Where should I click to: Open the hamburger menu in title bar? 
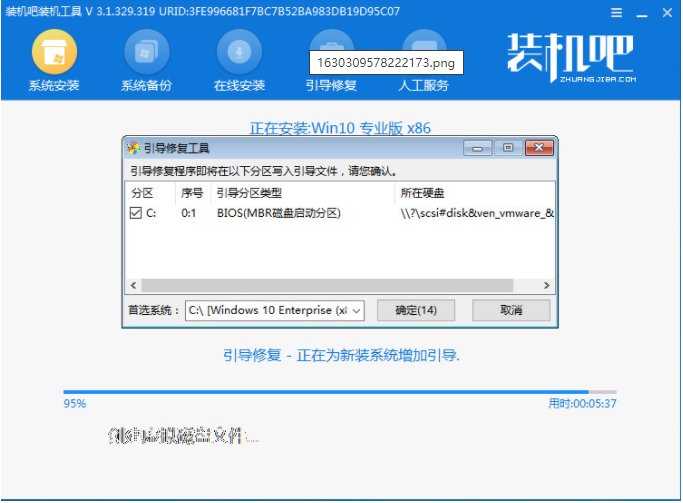[x=616, y=13]
